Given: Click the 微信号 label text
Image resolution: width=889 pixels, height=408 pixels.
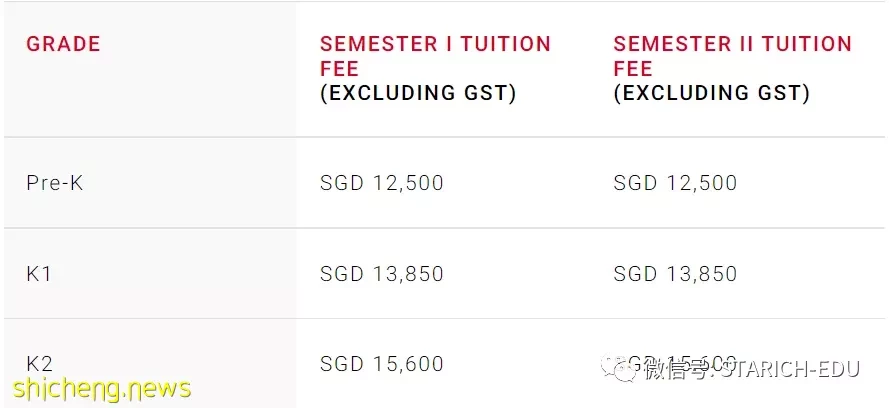Looking at the screenshot, I should click(x=676, y=369).
